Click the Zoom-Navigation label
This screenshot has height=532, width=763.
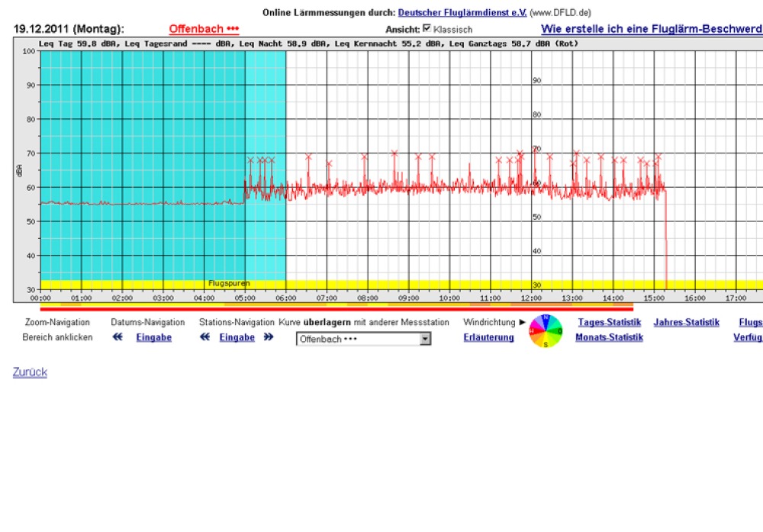57,322
